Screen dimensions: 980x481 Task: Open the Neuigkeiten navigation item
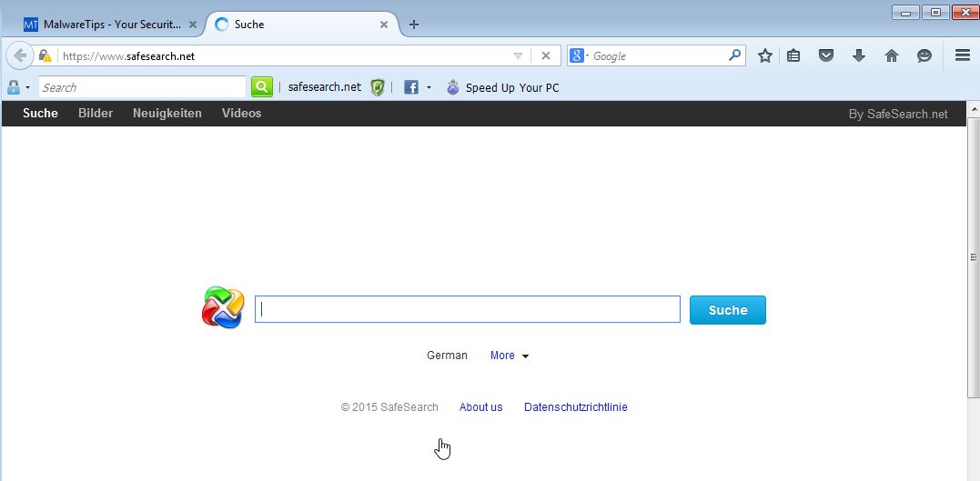167,113
